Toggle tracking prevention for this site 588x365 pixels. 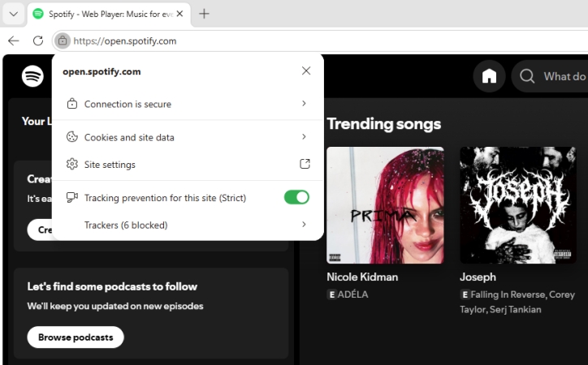click(296, 197)
